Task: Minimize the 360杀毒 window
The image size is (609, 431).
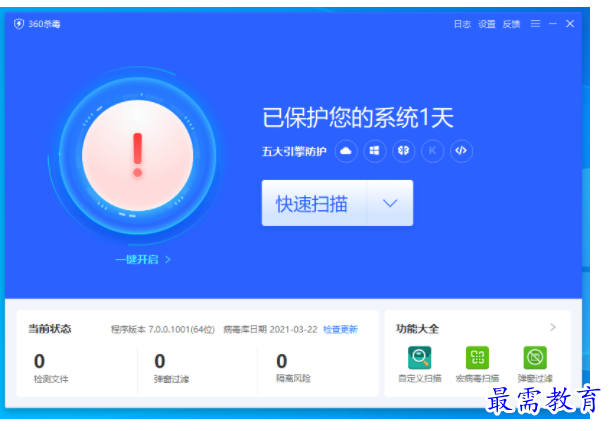Action: pyautogui.click(x=553, y=24)
